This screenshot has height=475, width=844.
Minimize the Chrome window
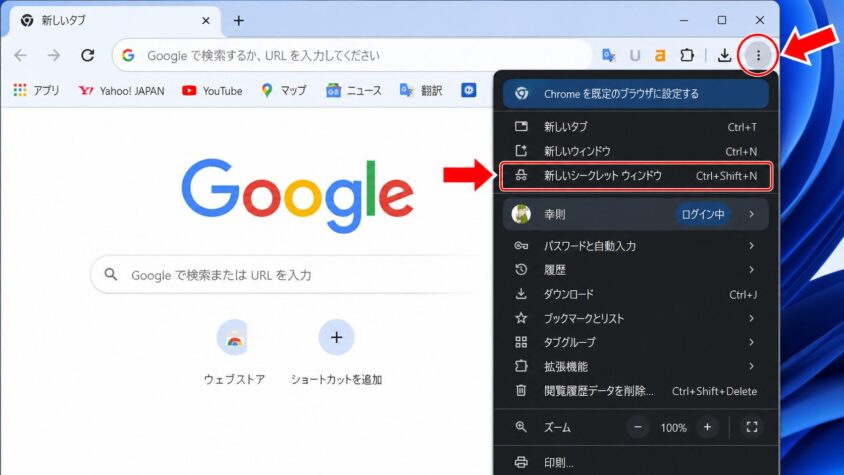point(684,20)
